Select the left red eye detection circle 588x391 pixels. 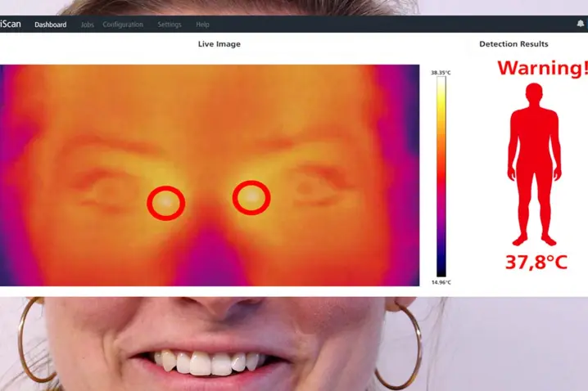(165, 202)
